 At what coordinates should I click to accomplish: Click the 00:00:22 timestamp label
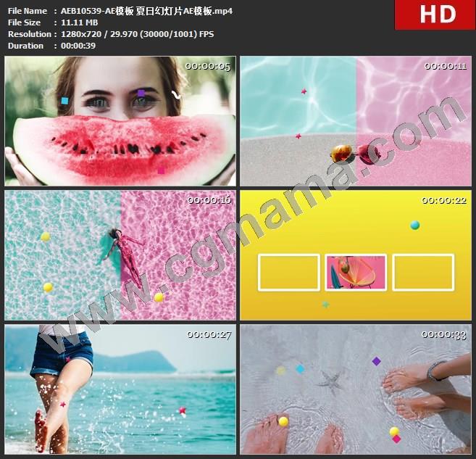[444, 200]
